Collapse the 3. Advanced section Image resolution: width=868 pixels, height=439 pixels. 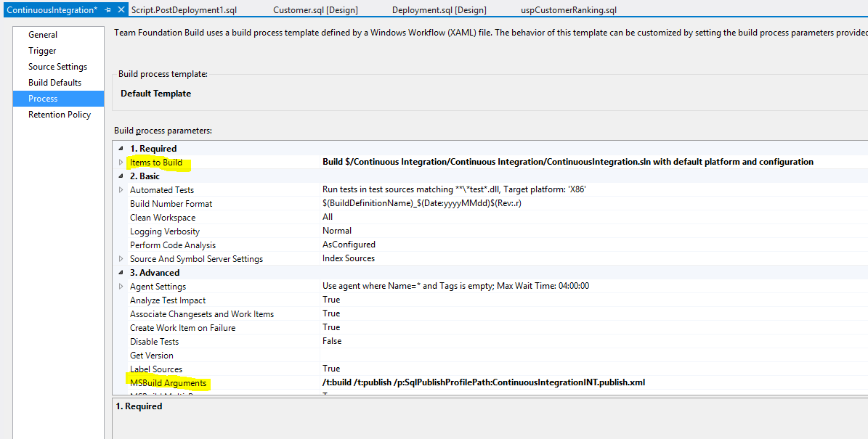coord(121,273)
